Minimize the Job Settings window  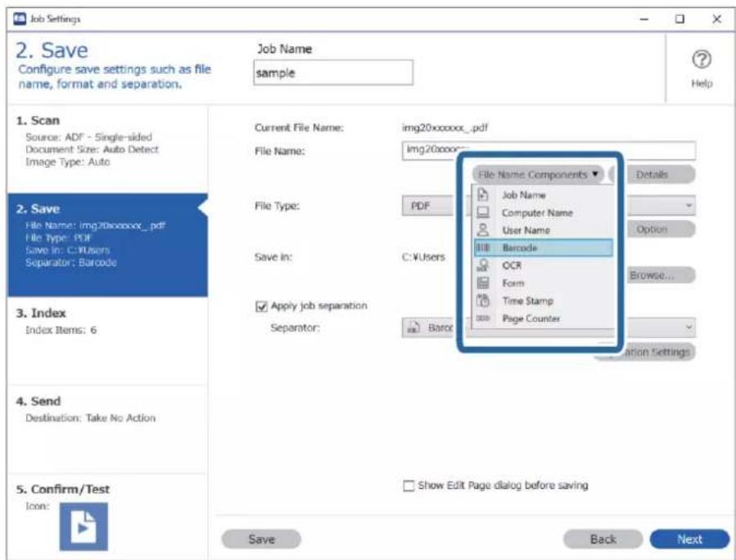644,19
